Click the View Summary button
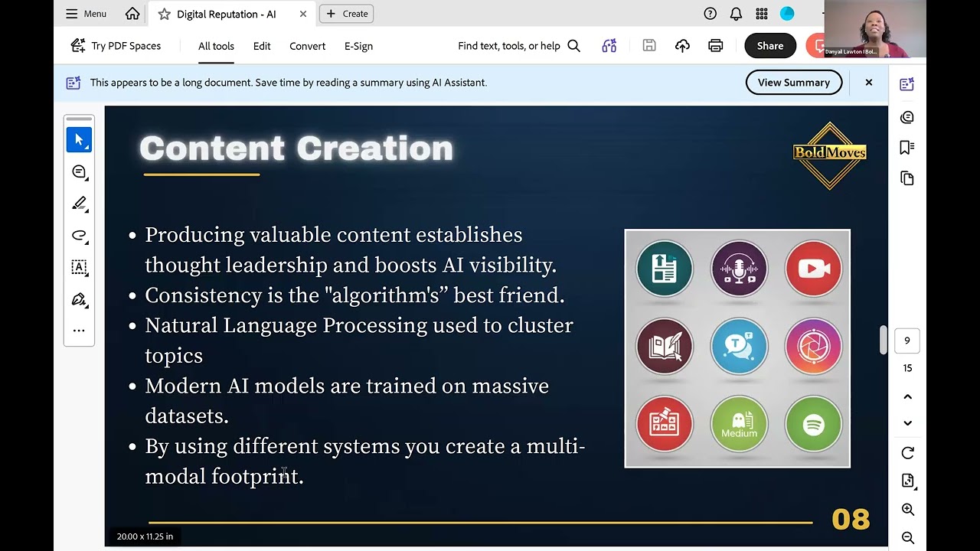 point(794,83)
